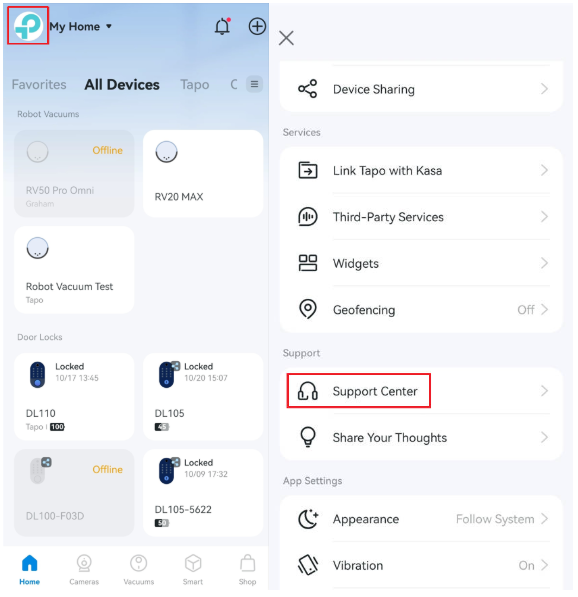Close the side menu with X
The image size is (578, 597).
click(286, 38)
